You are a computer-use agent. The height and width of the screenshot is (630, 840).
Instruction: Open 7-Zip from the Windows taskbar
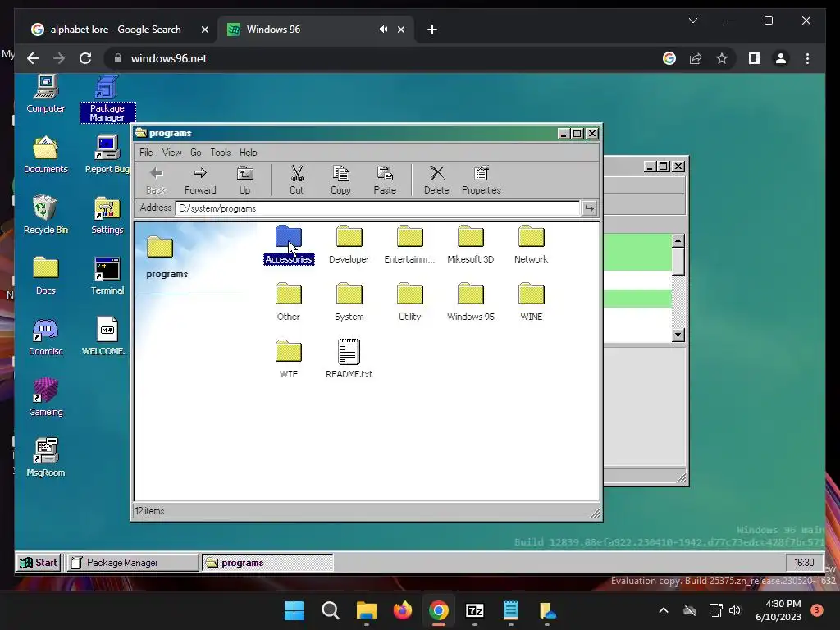(475, 610)
